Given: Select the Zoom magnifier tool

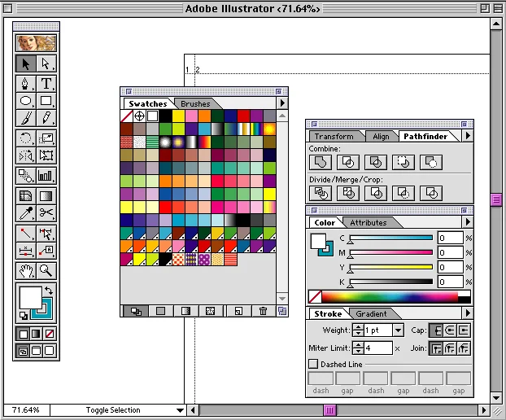Looking at the screenshot, I should pyautogui.click(x=46, y=270).
